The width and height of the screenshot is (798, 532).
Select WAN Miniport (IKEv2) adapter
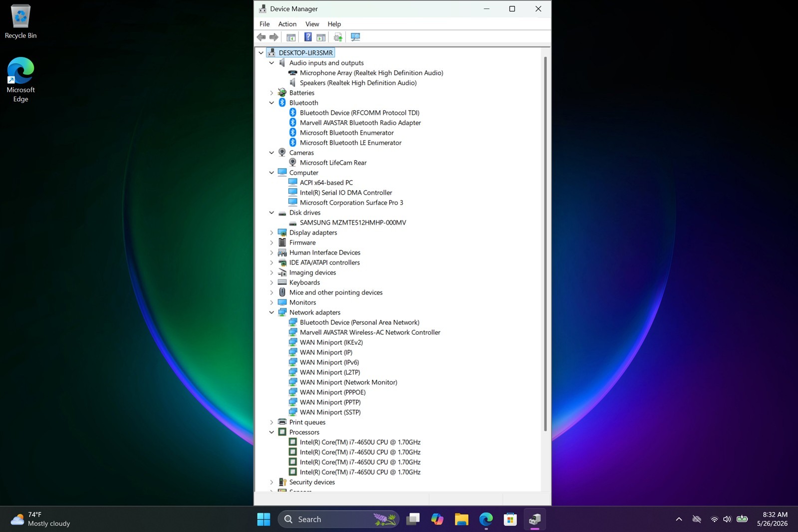tap(331, 342)
